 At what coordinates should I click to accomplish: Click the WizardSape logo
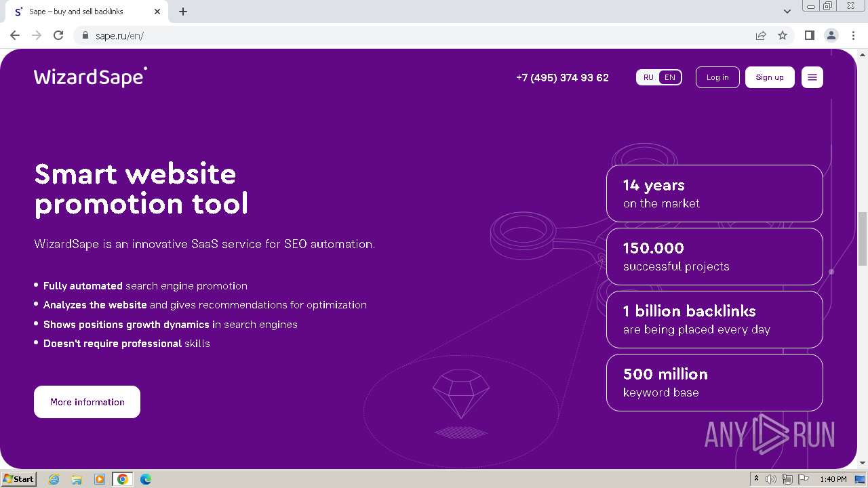click(90, 77)
